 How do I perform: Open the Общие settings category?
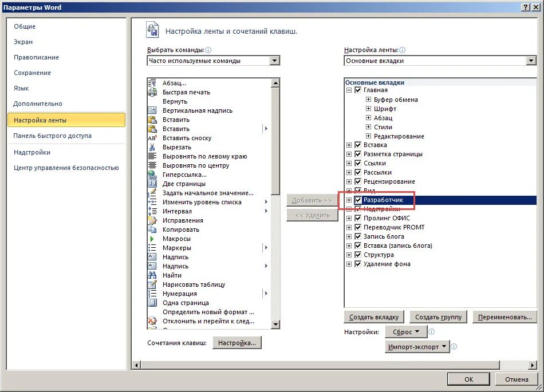tap(25, 26)
